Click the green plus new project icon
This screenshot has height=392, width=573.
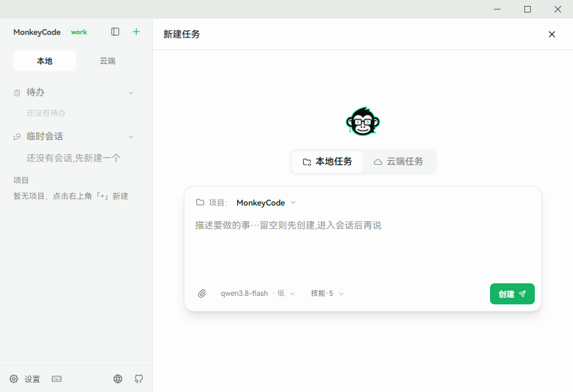click(136, 32)
